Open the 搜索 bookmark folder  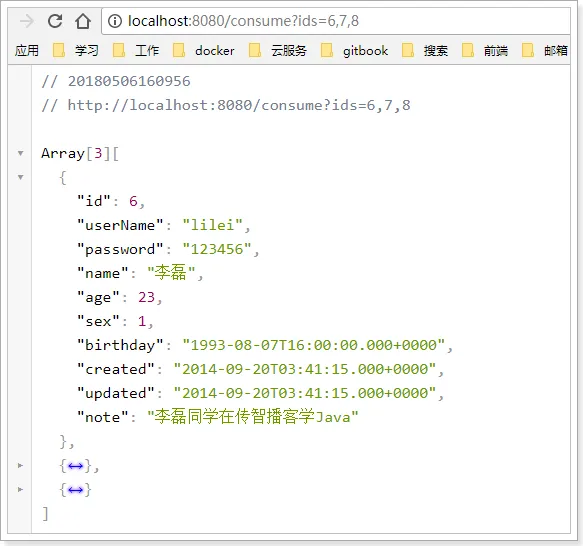point(425,50)
